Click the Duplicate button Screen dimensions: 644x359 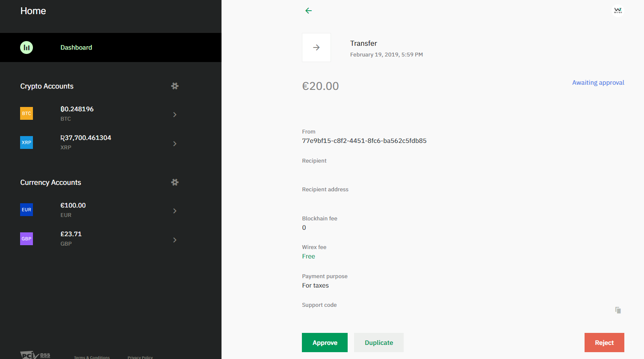click(379, 343)
